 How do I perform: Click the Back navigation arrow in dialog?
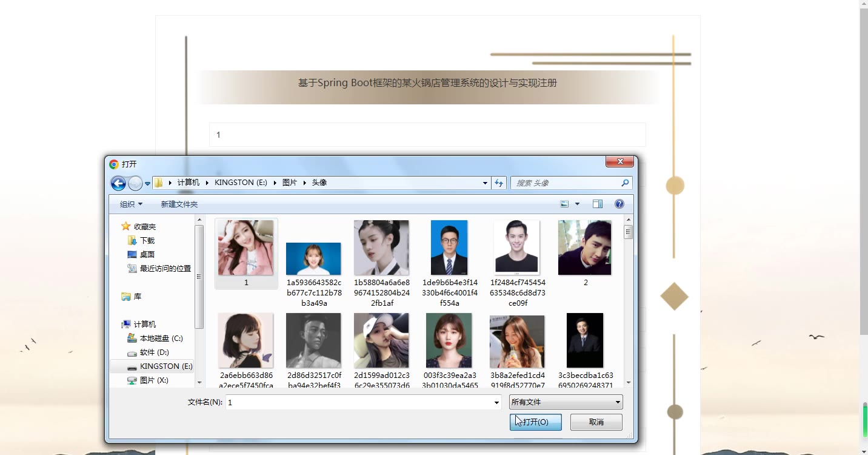(118, 183)
